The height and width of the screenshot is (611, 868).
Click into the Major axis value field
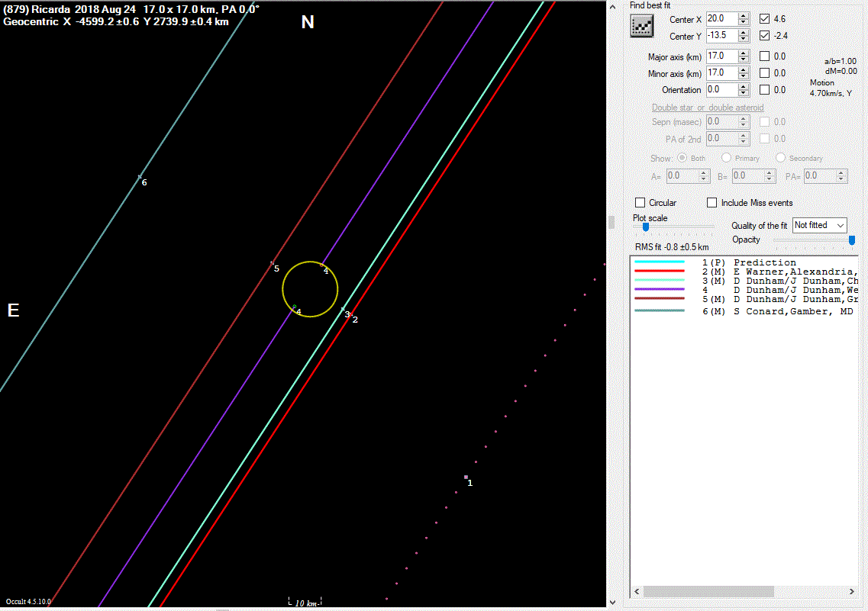click(722, 56)
